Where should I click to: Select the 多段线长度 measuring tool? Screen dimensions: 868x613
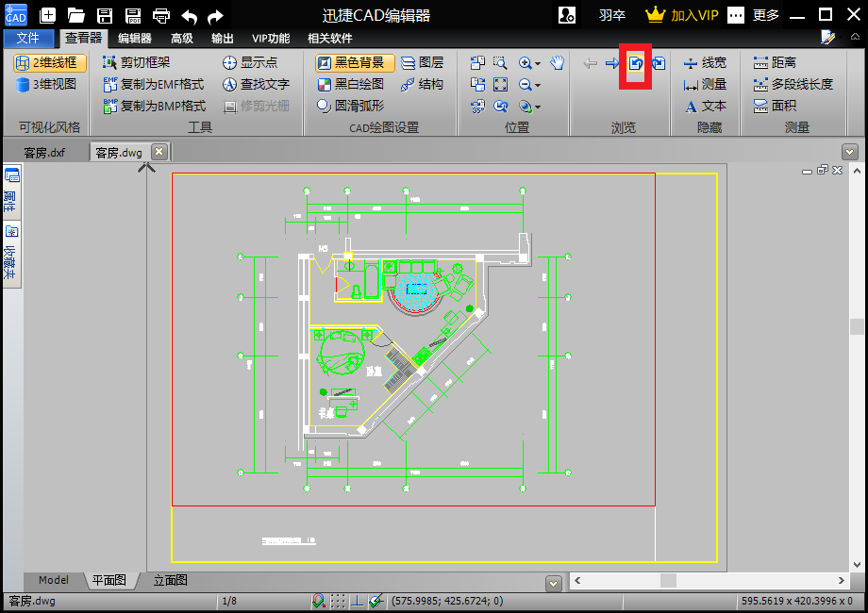(793, 84)
